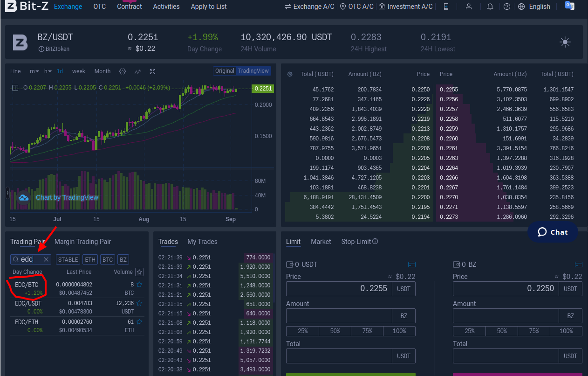Select the Stop-Limit order tab
This screenshot has height=376, width=588.
(x=356, y=242)
